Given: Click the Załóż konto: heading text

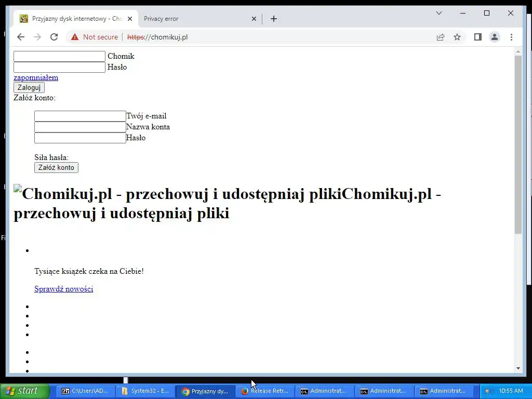Looking at the screenshot, I should [34, 98].
